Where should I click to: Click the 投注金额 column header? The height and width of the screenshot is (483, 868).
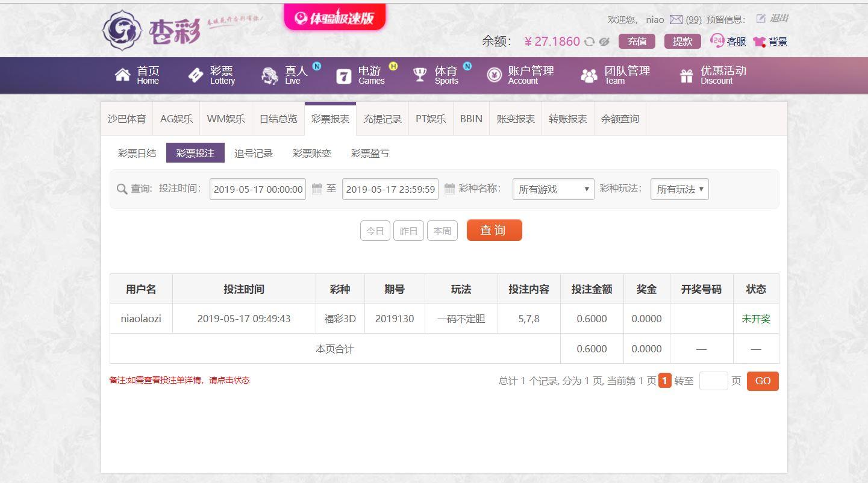(x=592, y=289)
